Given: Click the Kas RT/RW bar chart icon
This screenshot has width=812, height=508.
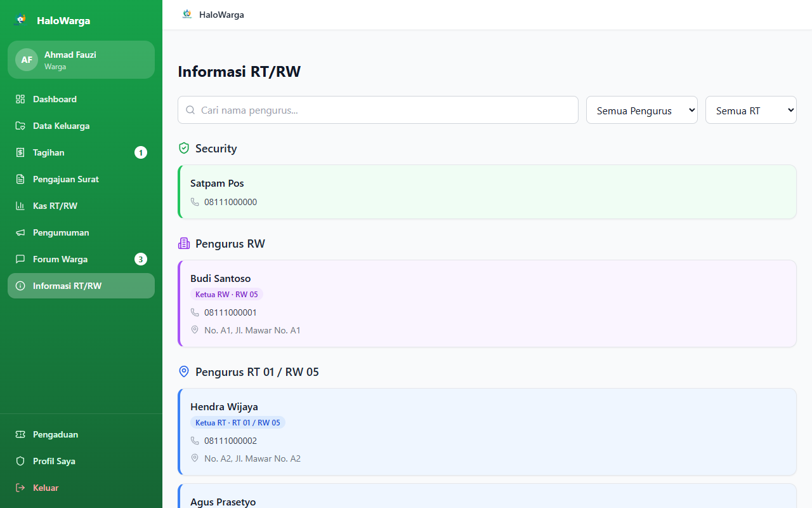Looking at the screenshot, I should click(x=20, y=206).
